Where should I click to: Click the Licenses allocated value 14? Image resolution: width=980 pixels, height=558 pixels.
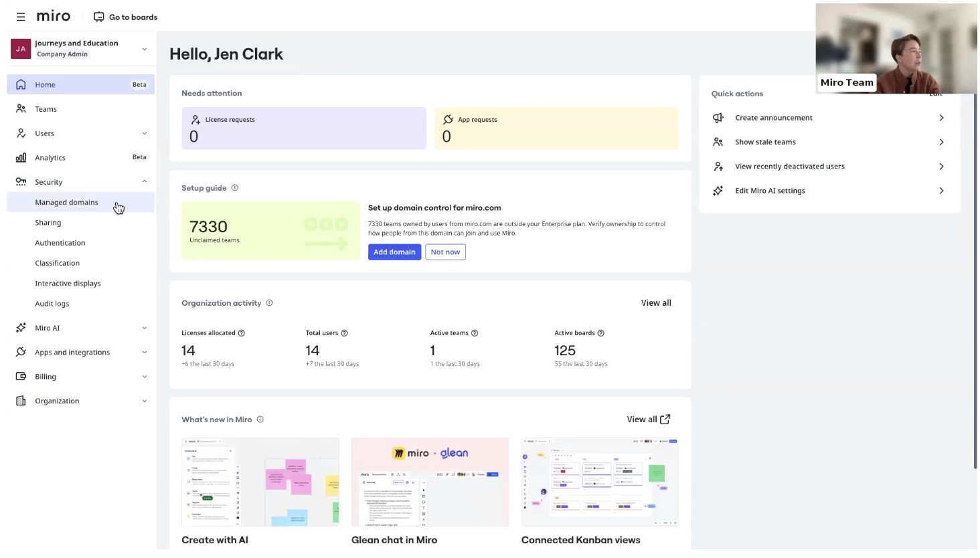pos(188,351)
